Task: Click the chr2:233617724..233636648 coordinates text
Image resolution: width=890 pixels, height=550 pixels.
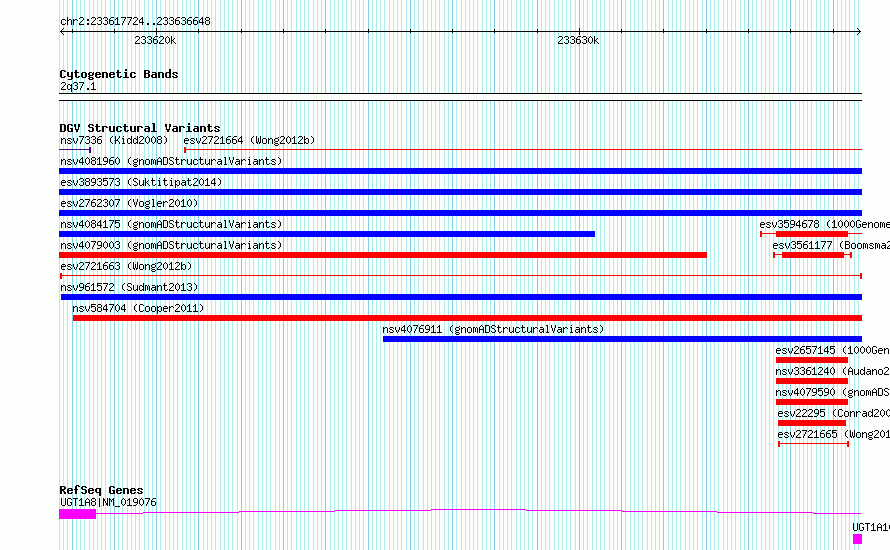Action: [135, 22]
